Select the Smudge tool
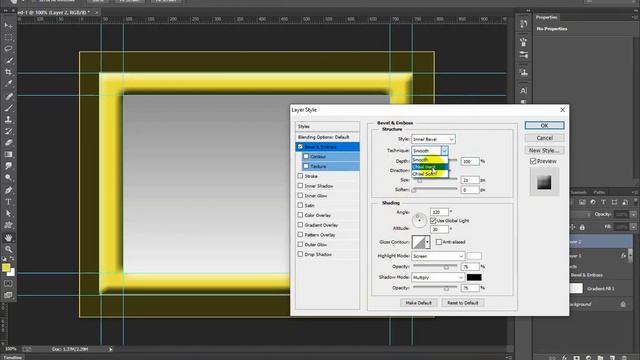640x360 pixels. click(8, 166)
